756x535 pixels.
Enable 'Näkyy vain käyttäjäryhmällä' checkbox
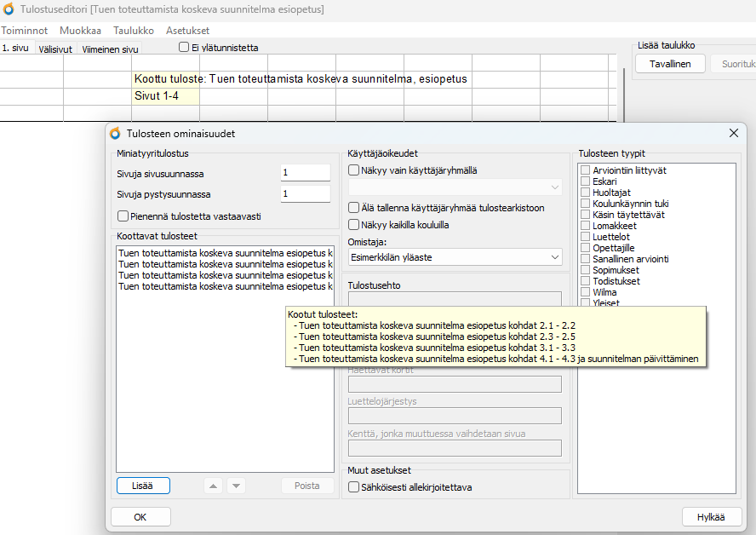pos(354,170)
